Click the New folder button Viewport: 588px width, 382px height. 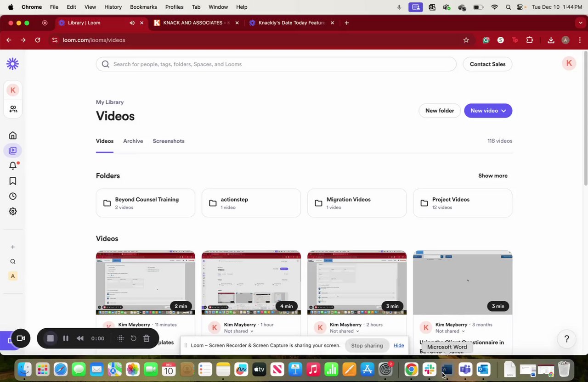pyautogui.click(x=440, y=111)
